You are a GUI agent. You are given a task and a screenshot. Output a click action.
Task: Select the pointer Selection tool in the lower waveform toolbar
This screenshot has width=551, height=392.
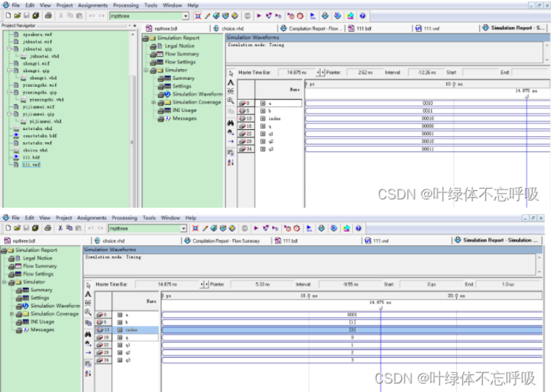(x=88, y=285)
